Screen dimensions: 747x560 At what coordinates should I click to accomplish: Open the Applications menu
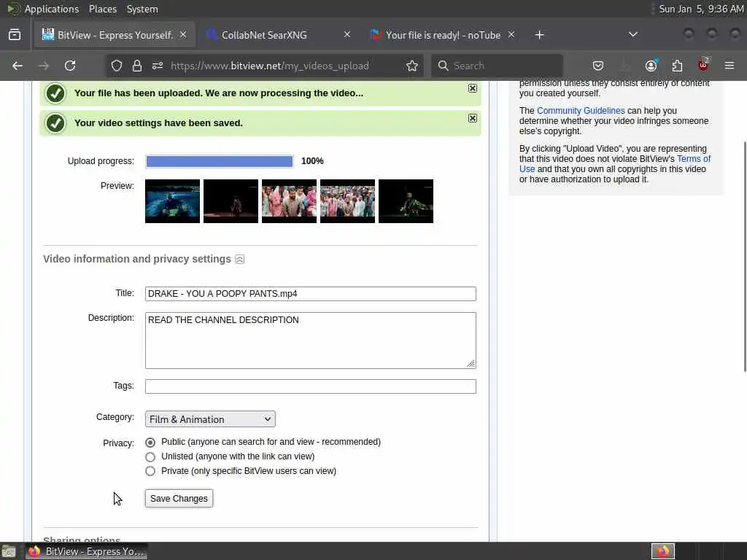(52, 9)
